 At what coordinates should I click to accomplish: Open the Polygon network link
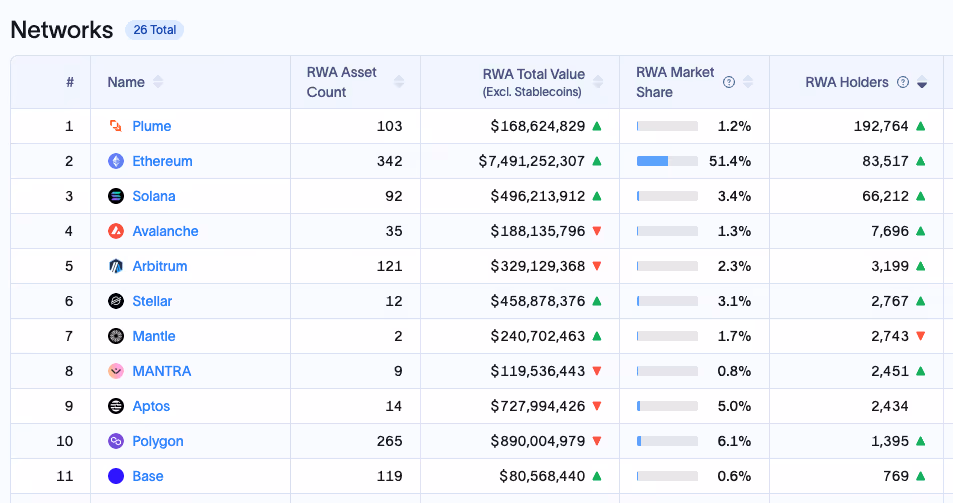pyautogui.click(x=158, y=442)
